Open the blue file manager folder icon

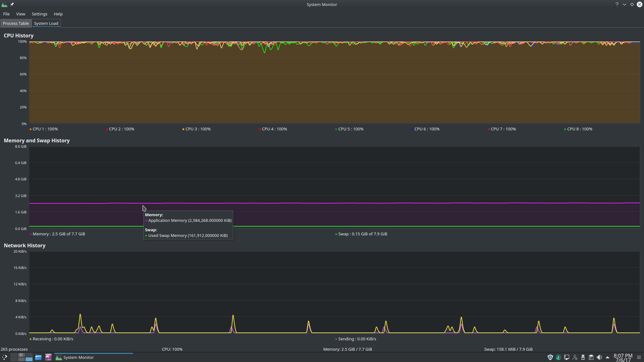[38, 357]
